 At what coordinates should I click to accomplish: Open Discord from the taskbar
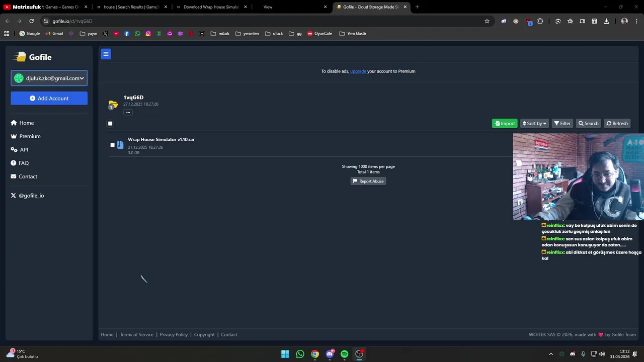(x=330, y=354)
